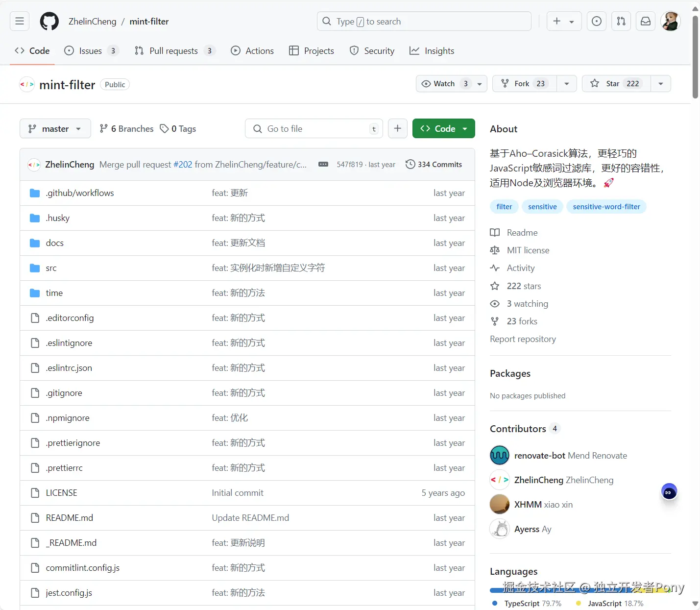The image size is (700, 610).
Task: Switch to the Code tab
Action: [x=32, y=50]
